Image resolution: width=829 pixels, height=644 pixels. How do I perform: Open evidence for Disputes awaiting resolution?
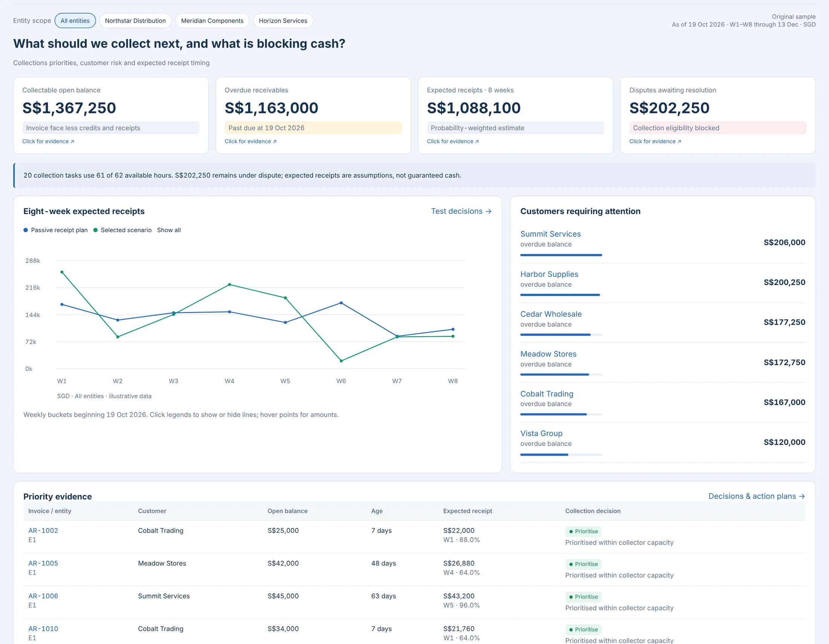pos(655,141)
